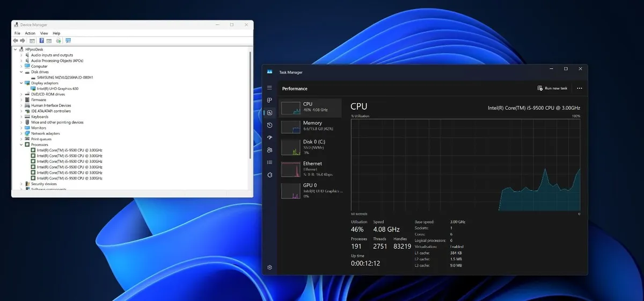Select the Ethernet performance card
644x301 pixels.
click(310, 168)
